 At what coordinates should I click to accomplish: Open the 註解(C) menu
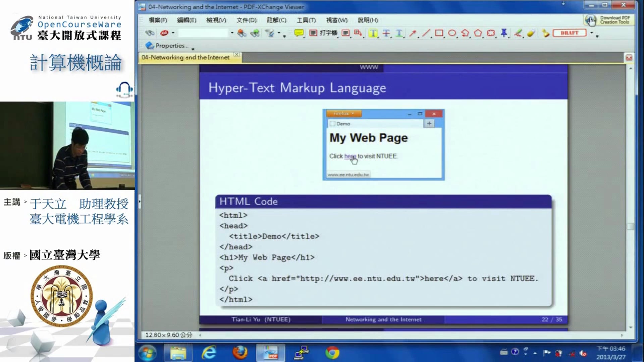[276, 20]
